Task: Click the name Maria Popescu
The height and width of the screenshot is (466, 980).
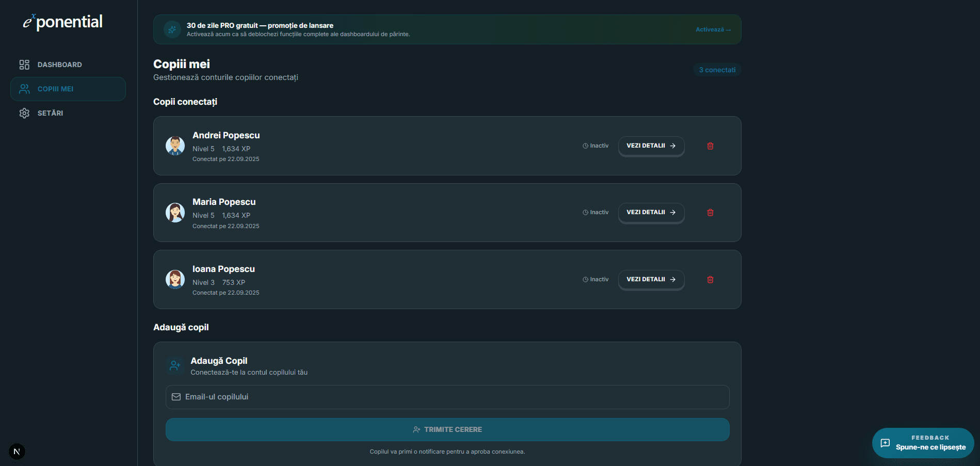Action: (x=224, y=202)
